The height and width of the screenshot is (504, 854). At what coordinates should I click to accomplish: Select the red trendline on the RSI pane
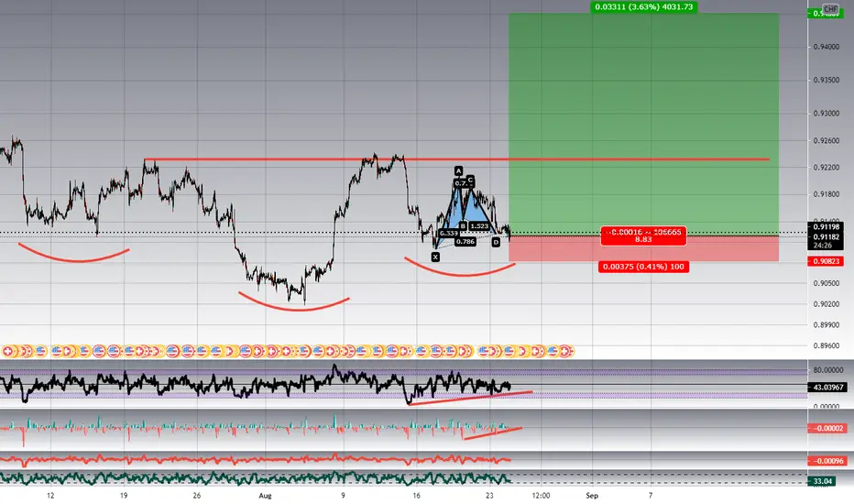pyautogui.click(x=470, y=398)
